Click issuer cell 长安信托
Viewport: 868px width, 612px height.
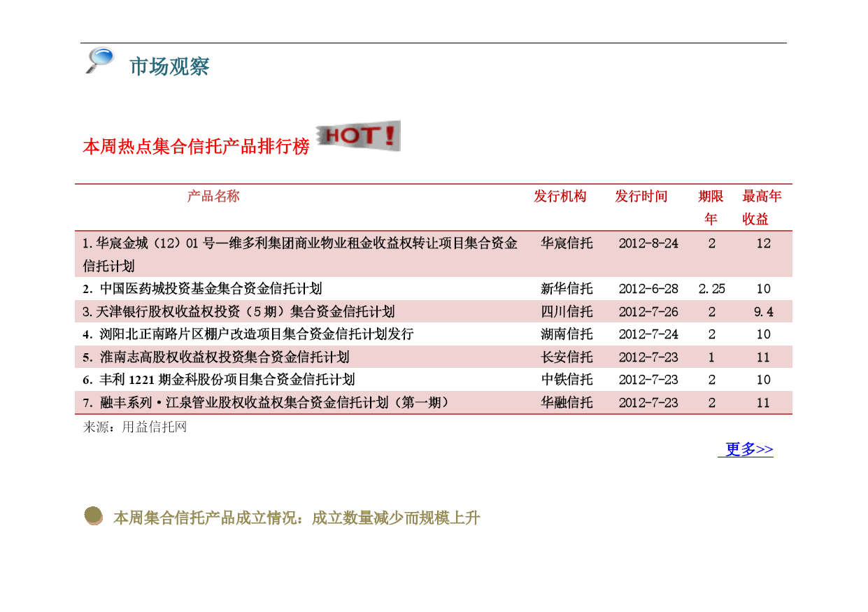click(x=567, y=357)
